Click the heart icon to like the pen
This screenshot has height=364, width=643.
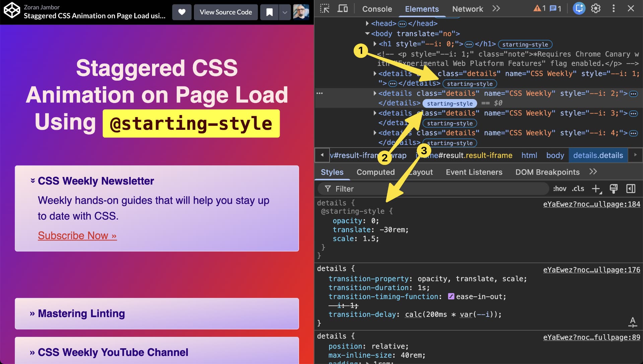coord(182,12)
